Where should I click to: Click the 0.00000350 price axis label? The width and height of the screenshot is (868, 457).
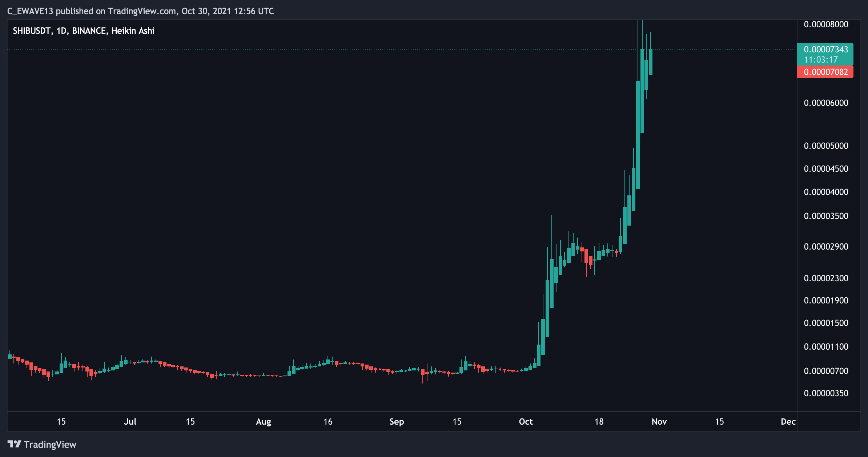(826, 393)
